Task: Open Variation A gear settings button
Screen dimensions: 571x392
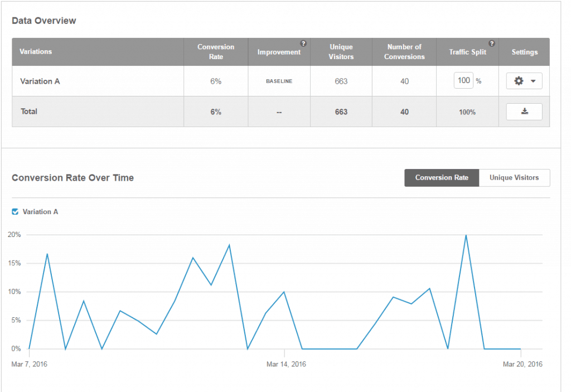Action: click(524, 81)
